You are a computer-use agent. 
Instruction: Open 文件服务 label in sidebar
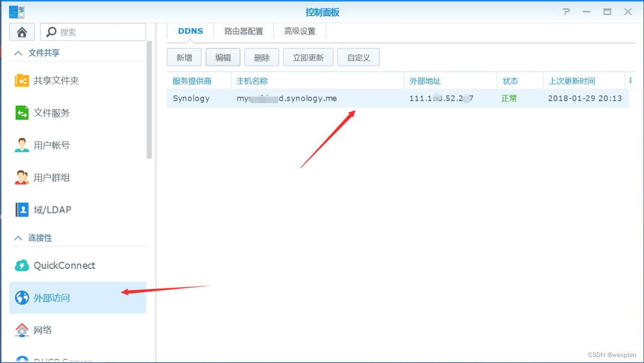[x=52, y=113]
